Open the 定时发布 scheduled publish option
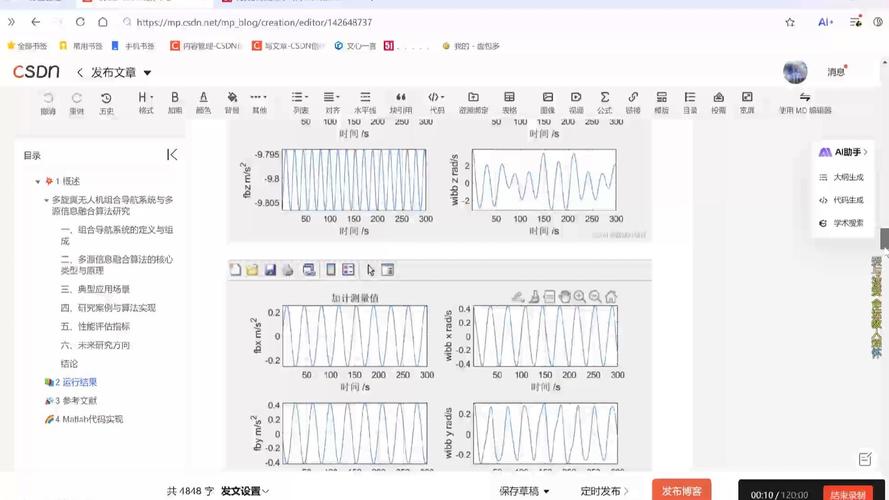 (604, 491)
